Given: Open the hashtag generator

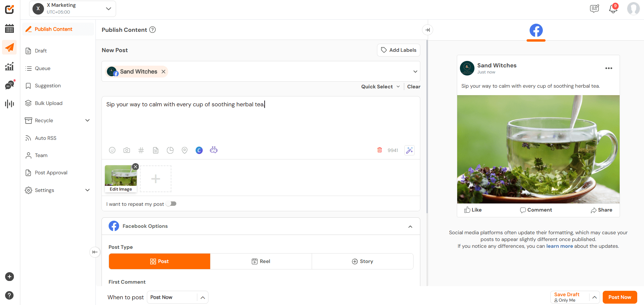Looking at the screenshot, I should pyautogui.click(x=141, y=150).
